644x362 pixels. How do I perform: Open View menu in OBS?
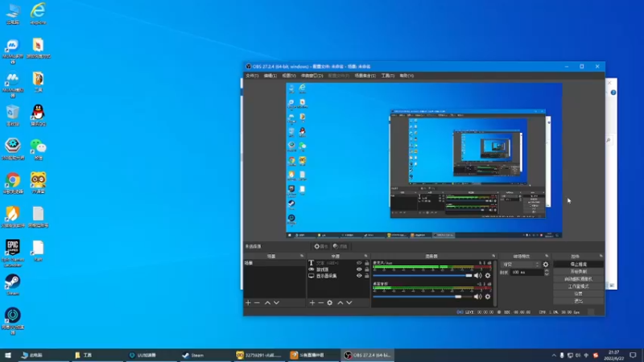pyautogui.click(x=289, y=76)
